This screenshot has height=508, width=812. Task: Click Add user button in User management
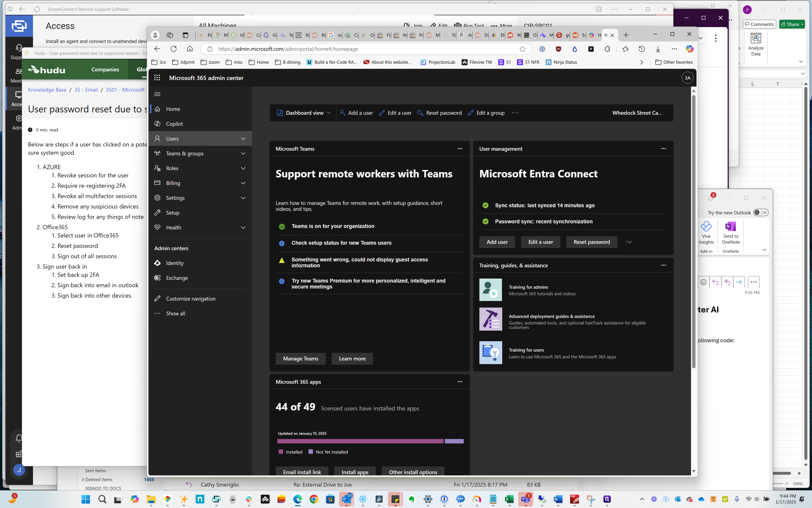click(497, 242)
